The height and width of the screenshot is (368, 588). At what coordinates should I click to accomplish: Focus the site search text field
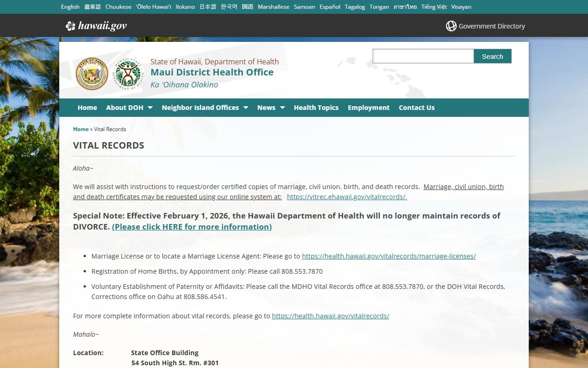(423, 56)
